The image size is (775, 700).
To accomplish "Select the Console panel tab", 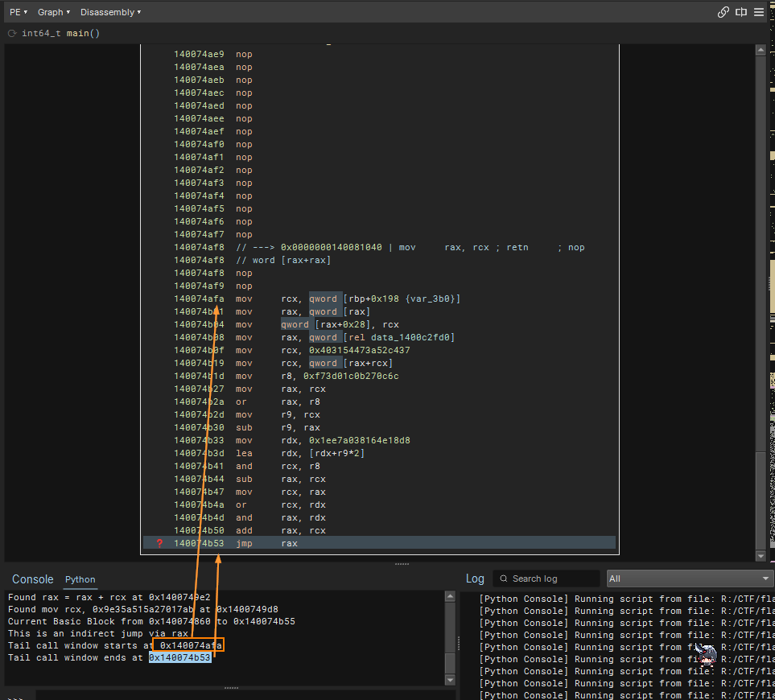I will pyautogui.click(x=32, y=579).
